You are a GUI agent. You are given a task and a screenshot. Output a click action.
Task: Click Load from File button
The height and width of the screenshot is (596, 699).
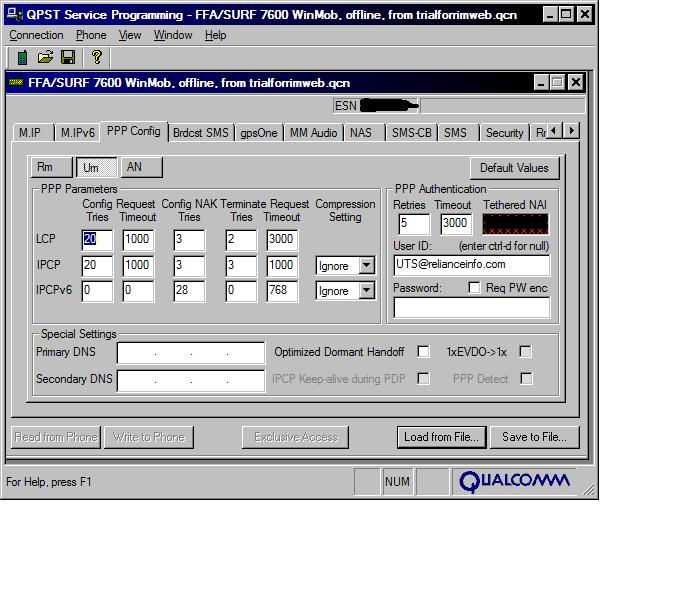pos(441,437)
